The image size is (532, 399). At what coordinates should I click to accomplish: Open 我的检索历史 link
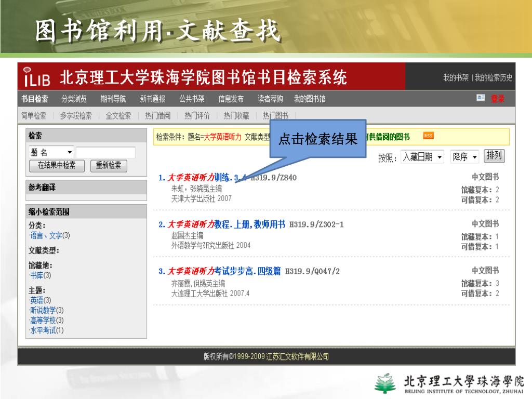pyautogui.click(x=494, y=78)
